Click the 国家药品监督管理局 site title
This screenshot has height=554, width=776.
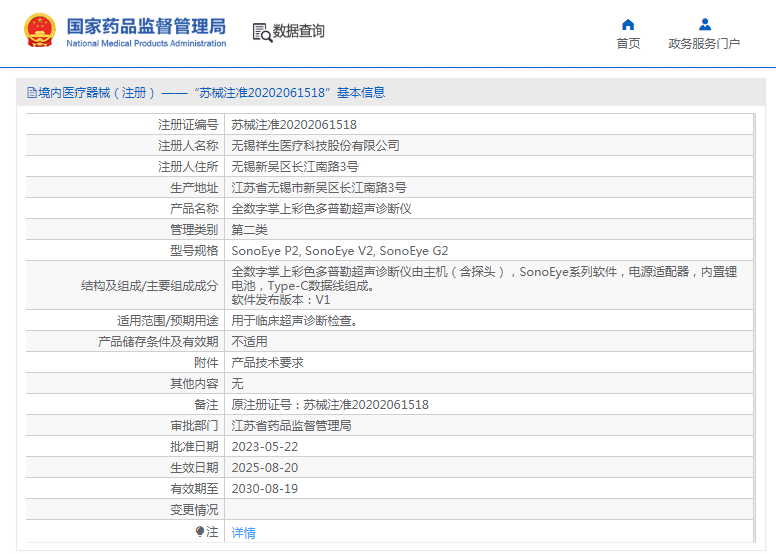(146, 25)
